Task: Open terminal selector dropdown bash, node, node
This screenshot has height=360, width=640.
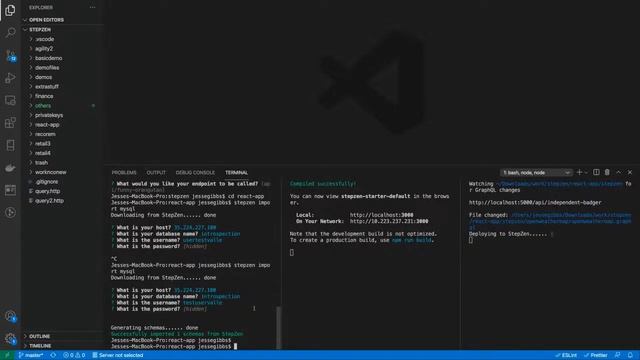Action: click(536, 173)
